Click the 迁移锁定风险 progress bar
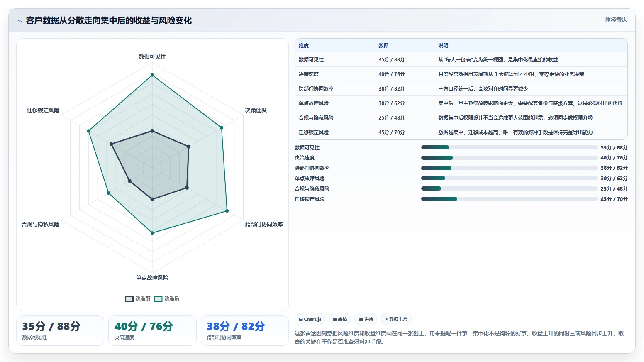The height and width of the screenshot is (362, 644). click(x=509, y=199)
